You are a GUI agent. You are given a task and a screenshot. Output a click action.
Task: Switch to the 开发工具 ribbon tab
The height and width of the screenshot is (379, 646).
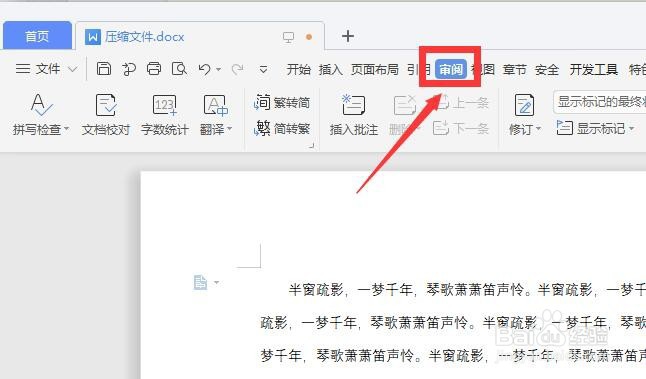pyautogui.click(x=594, y=69)
